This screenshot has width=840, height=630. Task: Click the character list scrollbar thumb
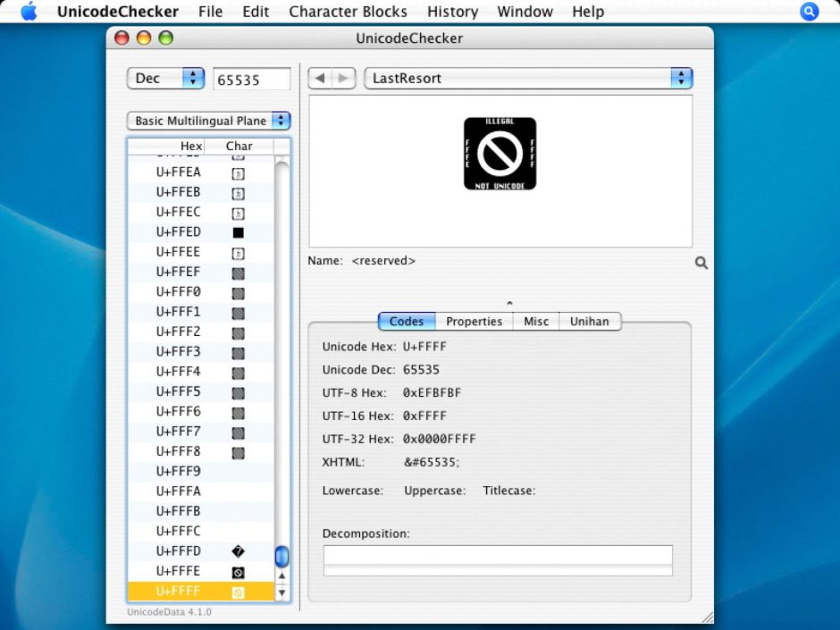coord(281,557)
